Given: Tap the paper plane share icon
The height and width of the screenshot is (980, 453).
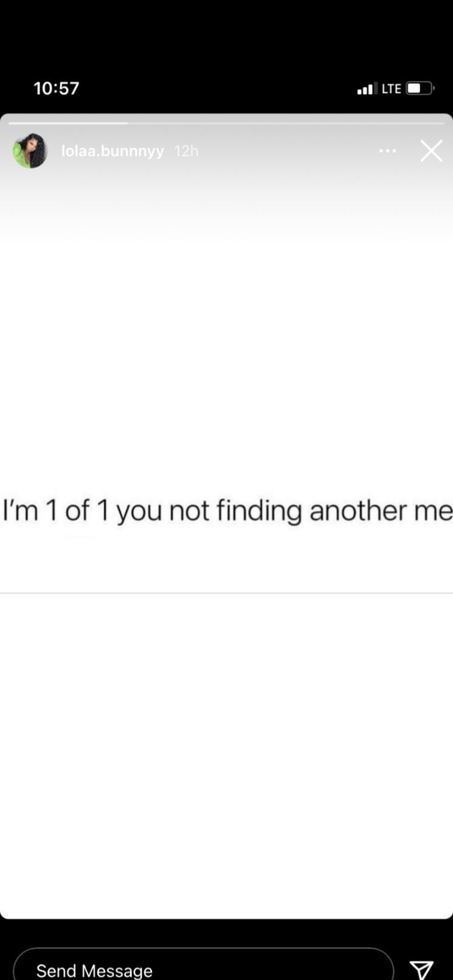Looking at the screenshot, I should click(x=421, y=969).
